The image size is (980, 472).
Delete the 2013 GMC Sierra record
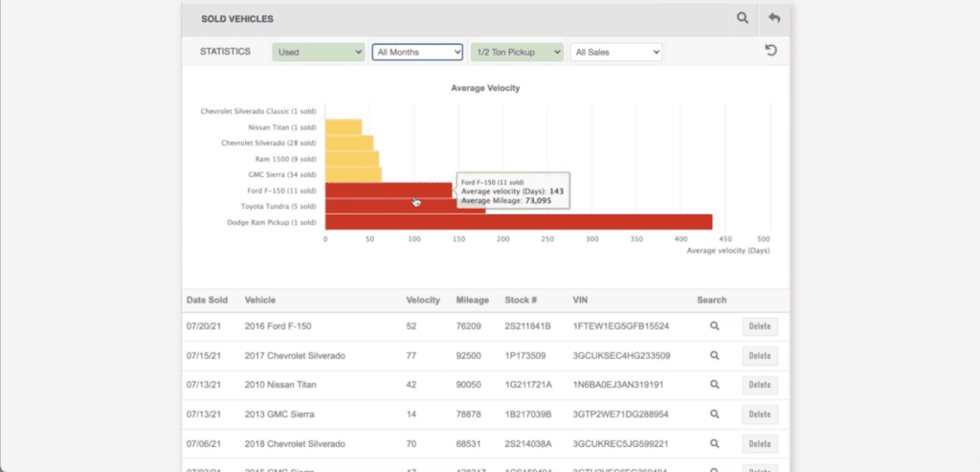760,415
